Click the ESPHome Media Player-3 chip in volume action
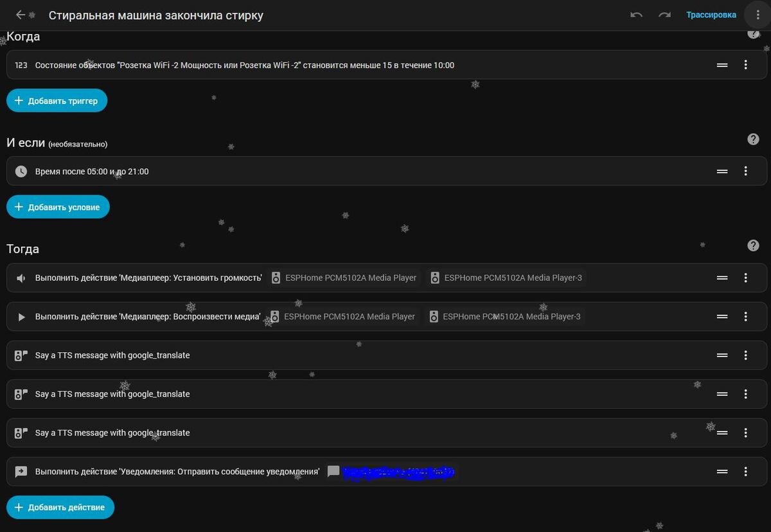Image resolution: width=771 pixels, height=532 pixels. point(506,278)
